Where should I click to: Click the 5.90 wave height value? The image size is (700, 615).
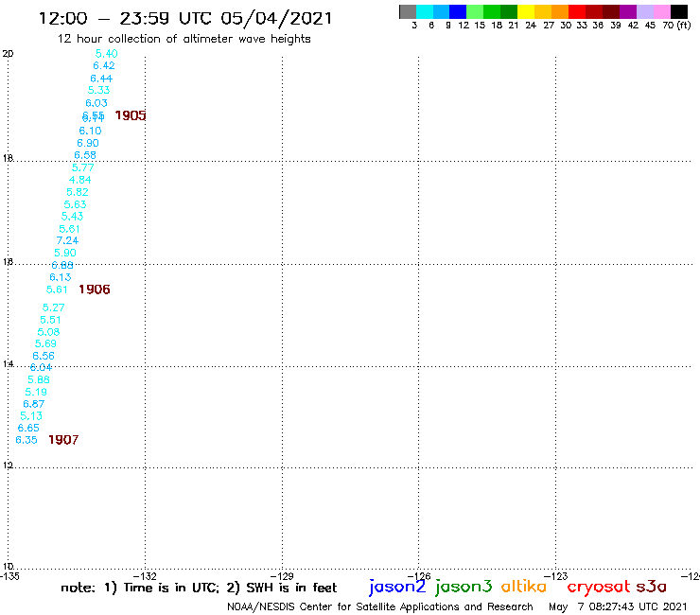point(65,253)
